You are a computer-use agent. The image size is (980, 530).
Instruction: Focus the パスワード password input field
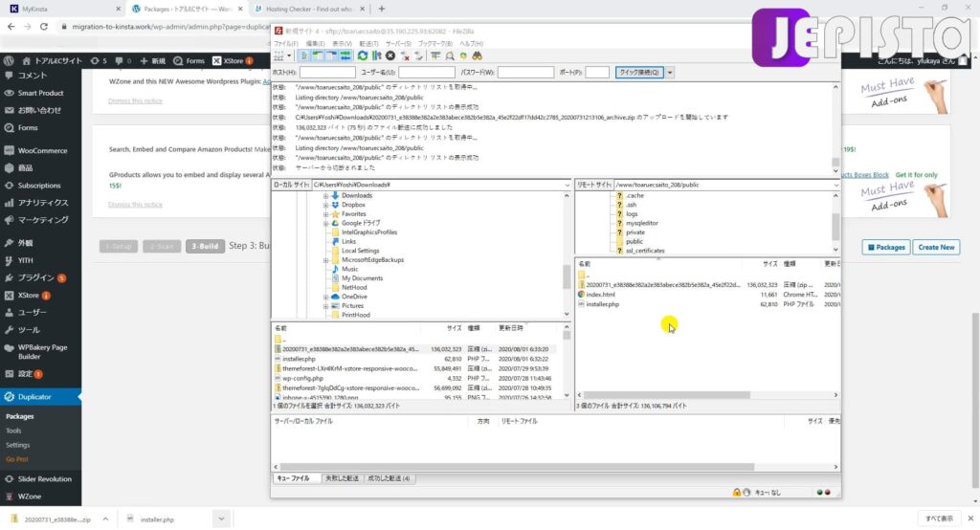pos(525,73)
